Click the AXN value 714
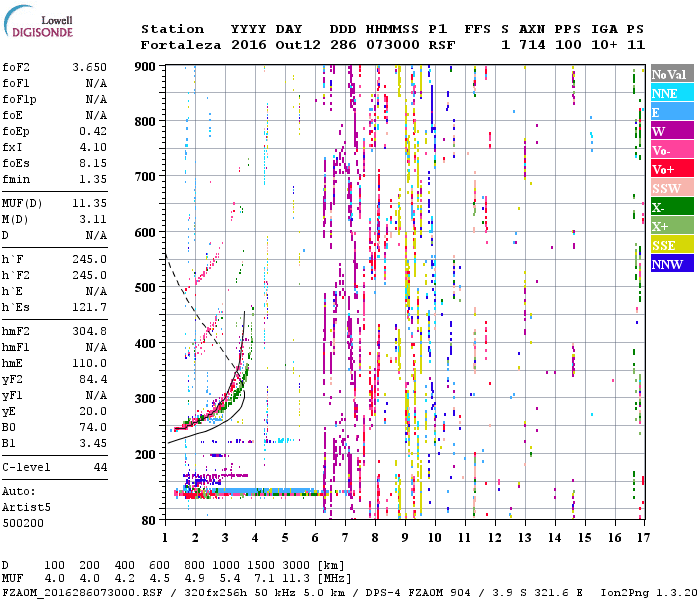The image size is (700, 600). [532, 45]
